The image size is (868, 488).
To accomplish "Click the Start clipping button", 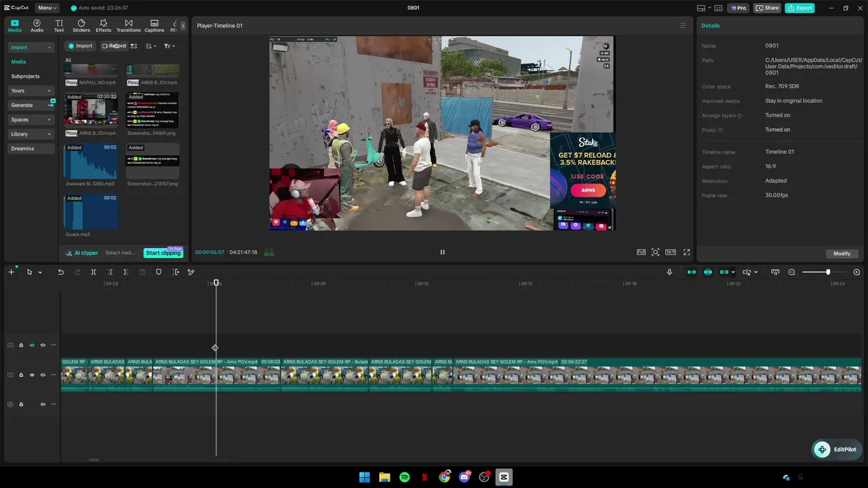I will (x=163, y=253).
